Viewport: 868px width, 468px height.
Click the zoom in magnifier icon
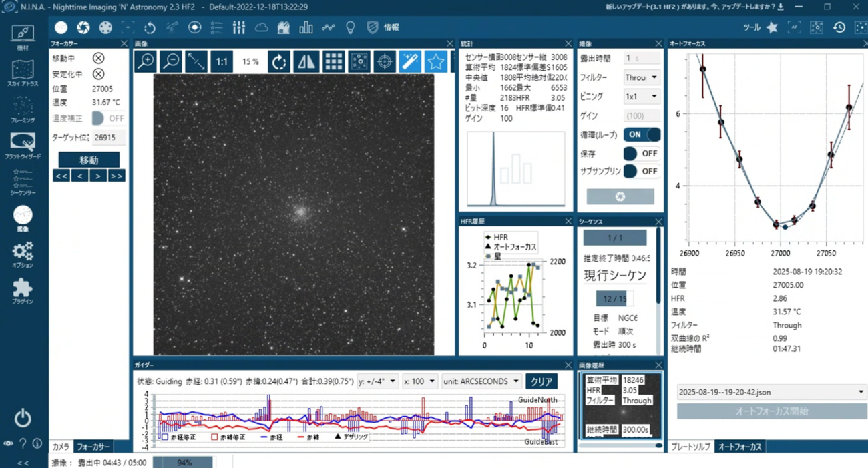(145, 61)
